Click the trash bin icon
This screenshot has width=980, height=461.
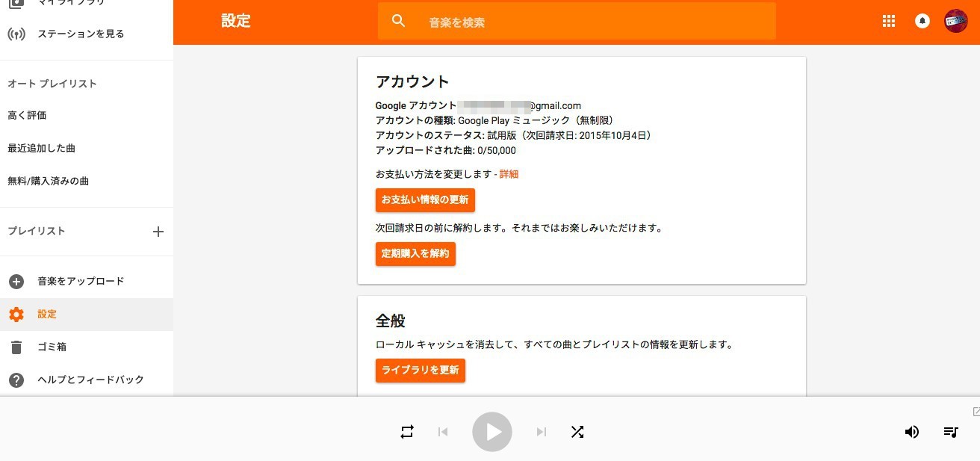tap(16, 347)
